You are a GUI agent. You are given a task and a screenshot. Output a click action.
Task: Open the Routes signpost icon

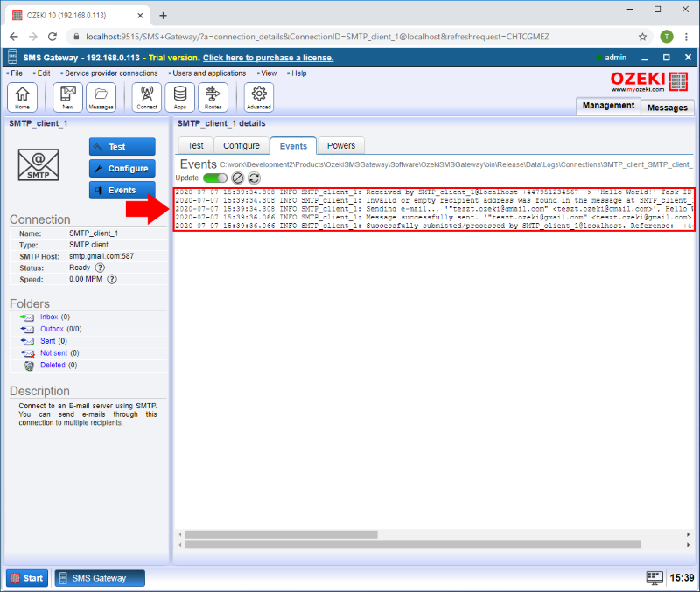point(213,97)
